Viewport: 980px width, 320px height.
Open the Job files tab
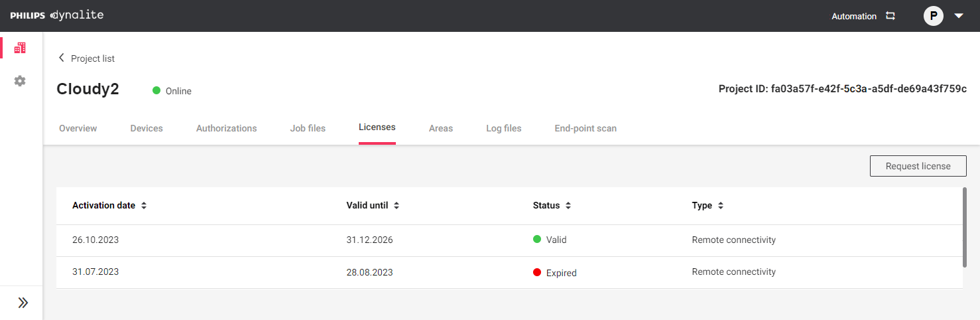point(308,128)
